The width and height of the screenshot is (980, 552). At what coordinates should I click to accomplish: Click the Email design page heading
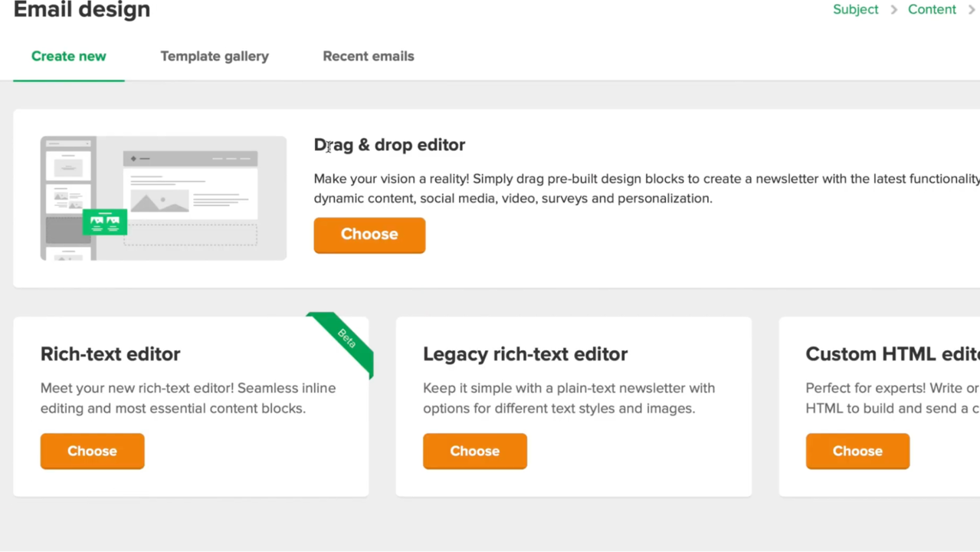pos(82,10)
